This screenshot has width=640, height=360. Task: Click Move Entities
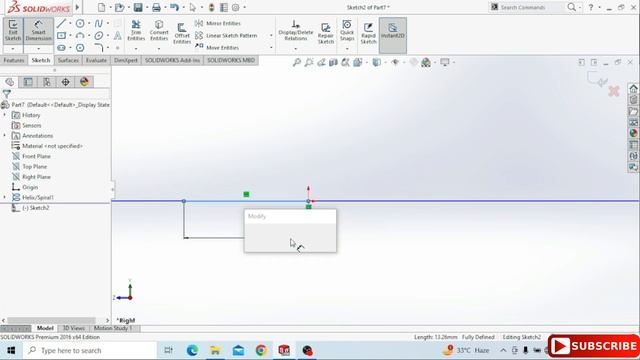point(217,48)
